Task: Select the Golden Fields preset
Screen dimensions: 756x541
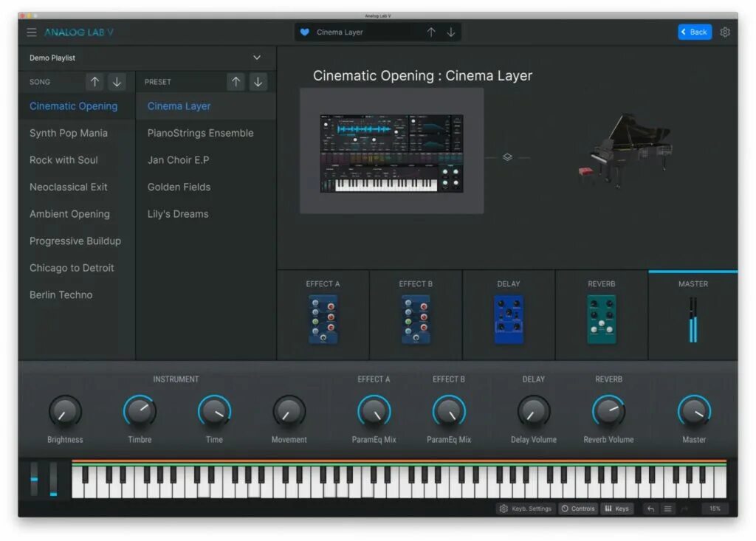Action: click(206, 187)
